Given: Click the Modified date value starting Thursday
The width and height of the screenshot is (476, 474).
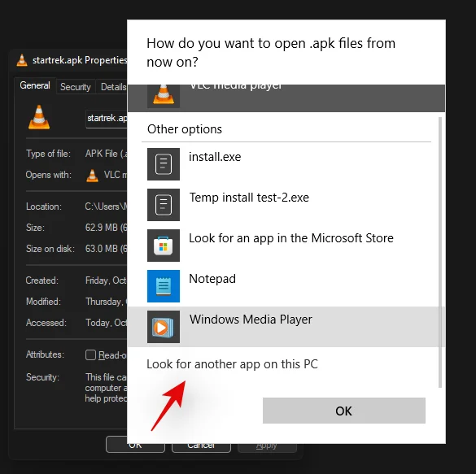Looking at the screenshot, I should click(x=106, y=302).
